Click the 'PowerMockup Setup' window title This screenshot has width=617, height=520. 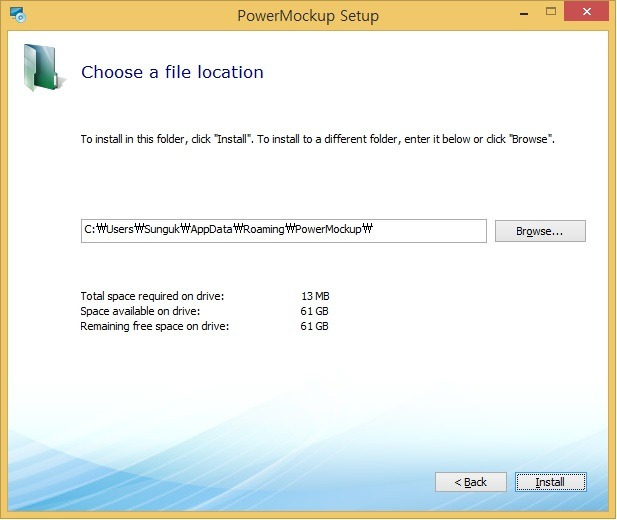tap(308, 16)
